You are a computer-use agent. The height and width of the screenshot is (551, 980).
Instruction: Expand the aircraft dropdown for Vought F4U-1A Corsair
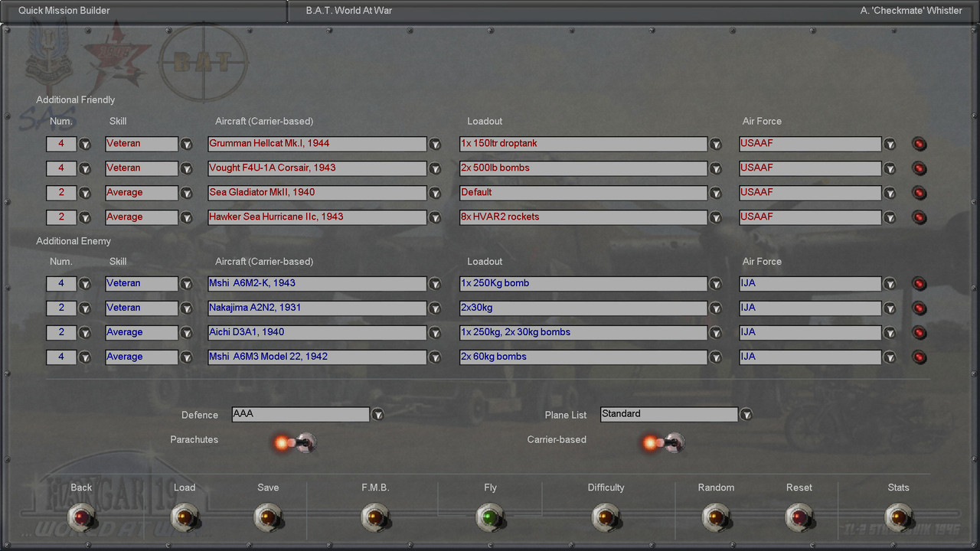tap(435, 168)
